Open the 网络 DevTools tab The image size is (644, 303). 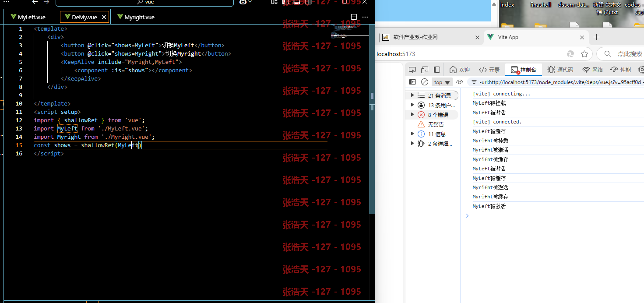point(592,70)
